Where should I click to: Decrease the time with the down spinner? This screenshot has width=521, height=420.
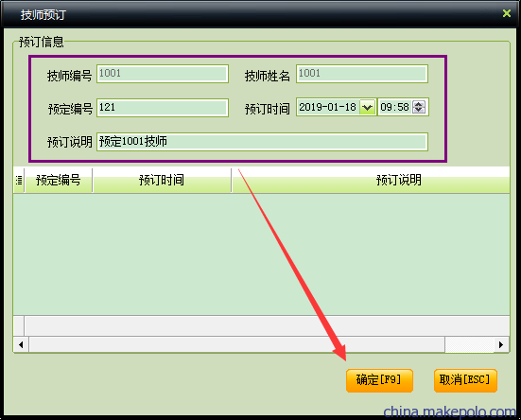(418, 111)
